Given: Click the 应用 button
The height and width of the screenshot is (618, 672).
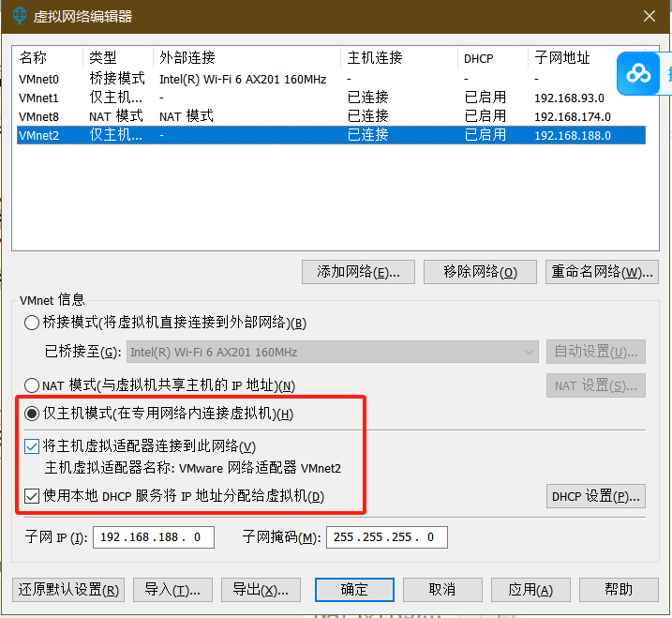Looking at the screenshot, I should click(530, 590).
